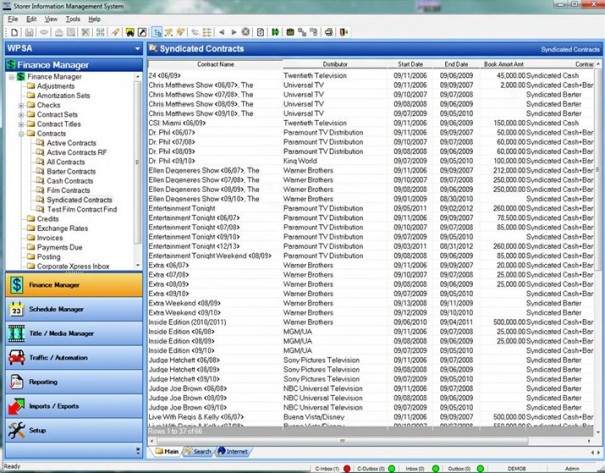Select the Barter Contracts tree item
Image resolution: width=605 pixels, height=473 pixels.
[x=71, y=171]
